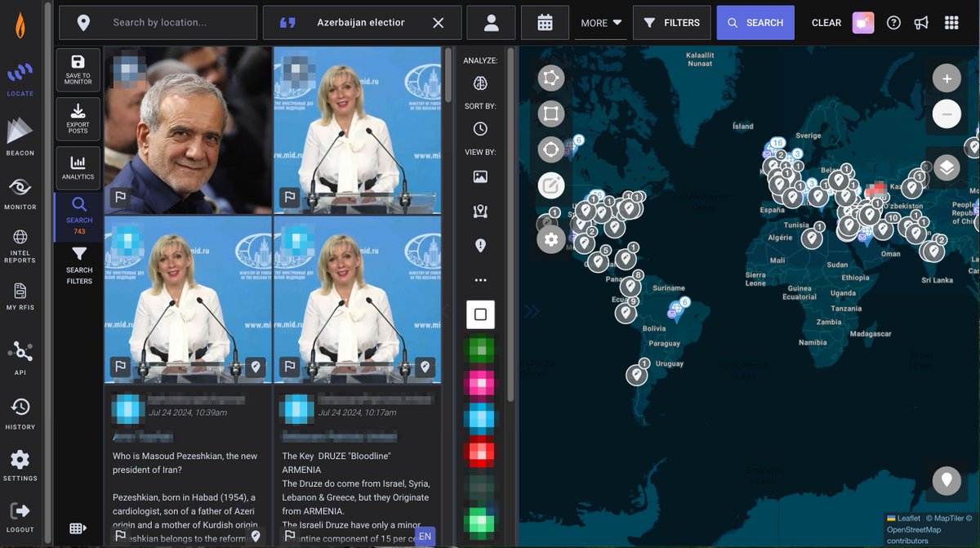Click the brain Analyze icon
This screenshot has height=548, width=980.
pos(480,82)
